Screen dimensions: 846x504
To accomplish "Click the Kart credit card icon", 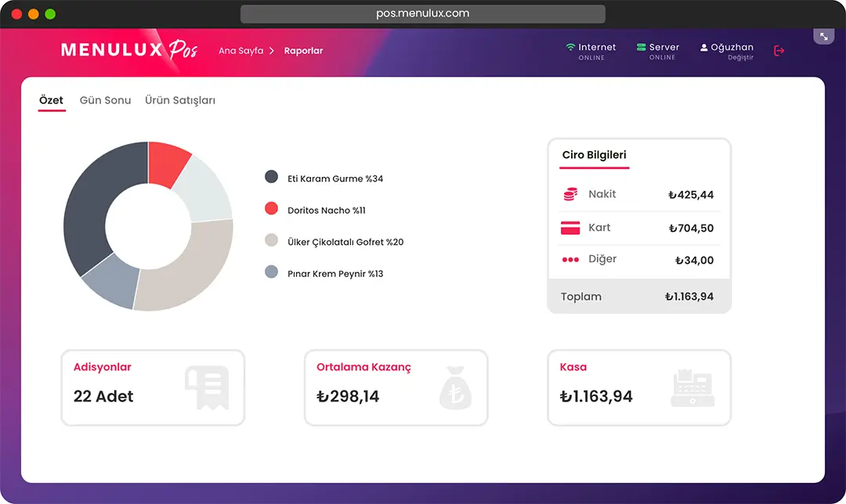I will 570,228.
